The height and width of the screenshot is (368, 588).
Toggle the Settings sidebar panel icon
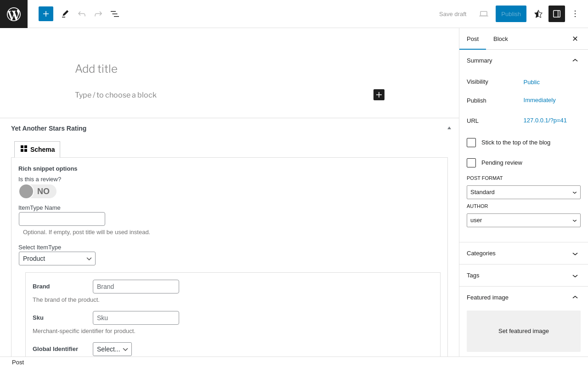(x=557, y=14)
